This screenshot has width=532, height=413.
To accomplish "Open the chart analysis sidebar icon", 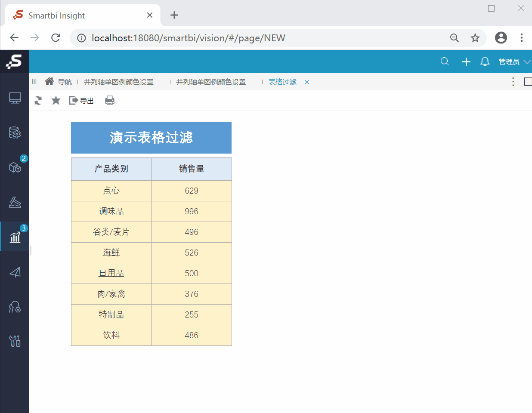I will point(15,237).
